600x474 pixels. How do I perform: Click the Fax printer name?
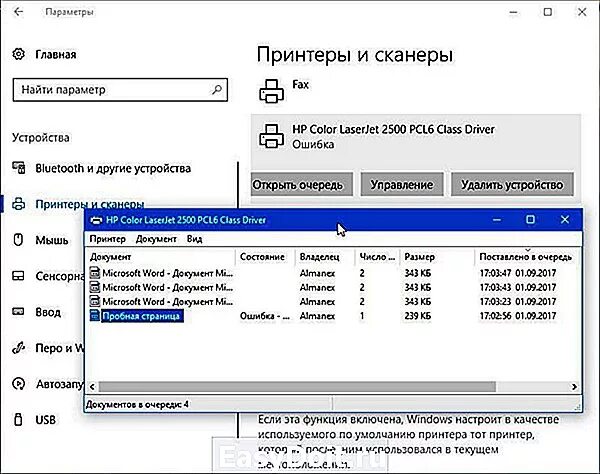(x=300, y=85)
